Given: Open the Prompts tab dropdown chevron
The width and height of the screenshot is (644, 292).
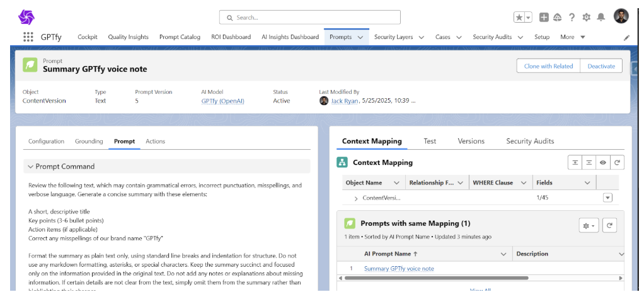Looking at the screenshot, I should [360, 37].
